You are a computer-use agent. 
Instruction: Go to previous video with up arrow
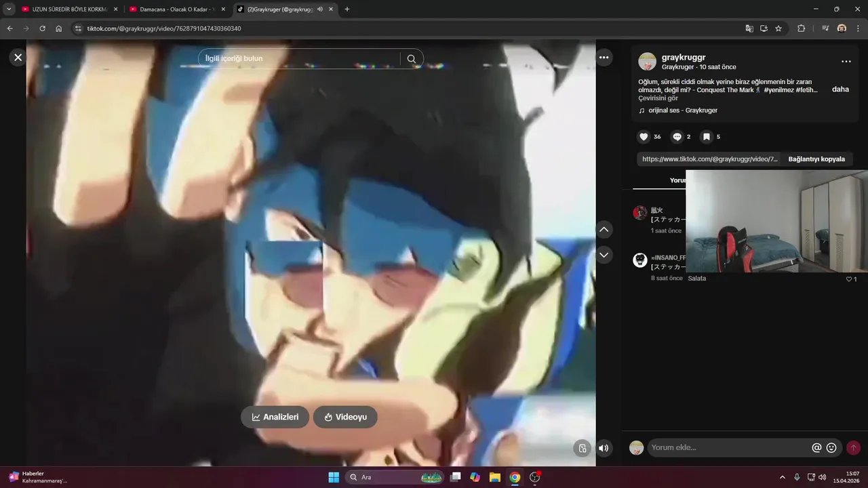[x=604, y=230]
